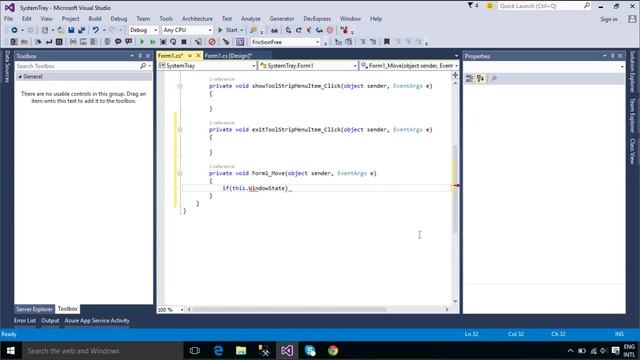Viewport: 640px width, 360px height.
Task: Click the Open File folder icon
Action: point(60,30)
